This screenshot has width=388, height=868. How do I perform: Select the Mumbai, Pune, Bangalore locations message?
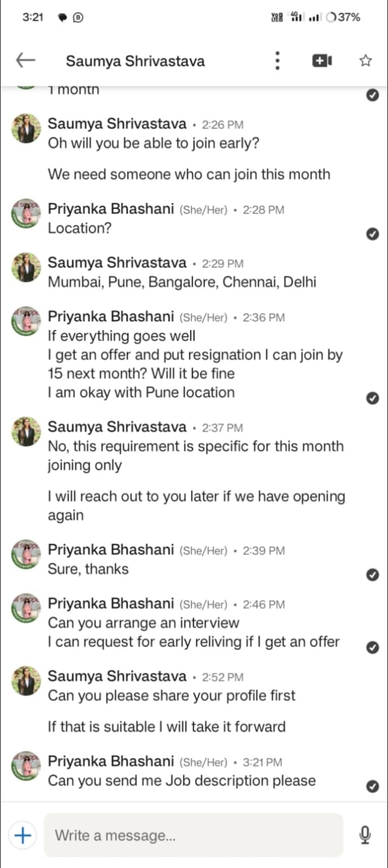(182, 282)
